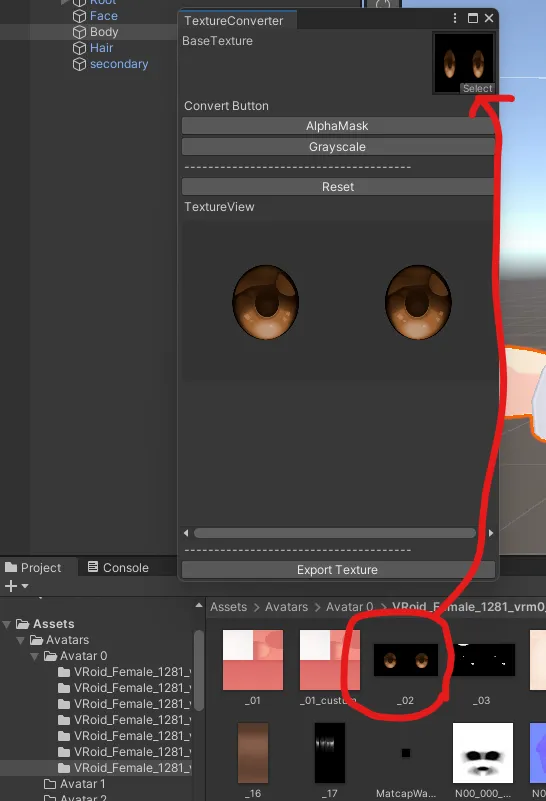Open the TextureConverter window options menu

click(455, 18)
